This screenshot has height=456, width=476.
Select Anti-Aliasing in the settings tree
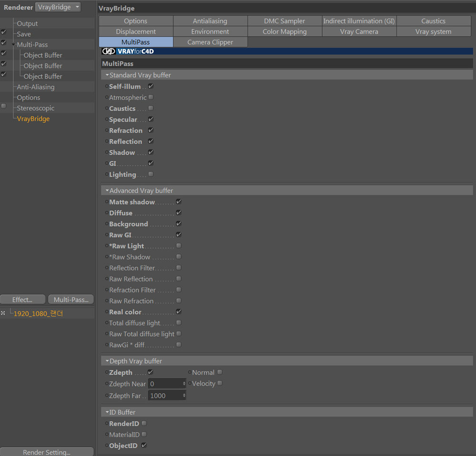(x=36, y=87)
